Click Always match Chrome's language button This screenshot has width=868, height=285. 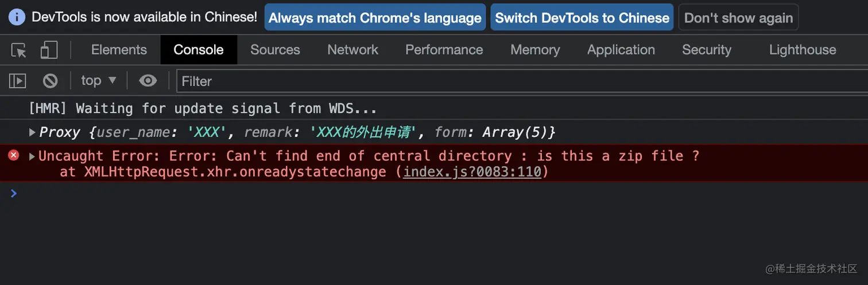click(375, 18)
